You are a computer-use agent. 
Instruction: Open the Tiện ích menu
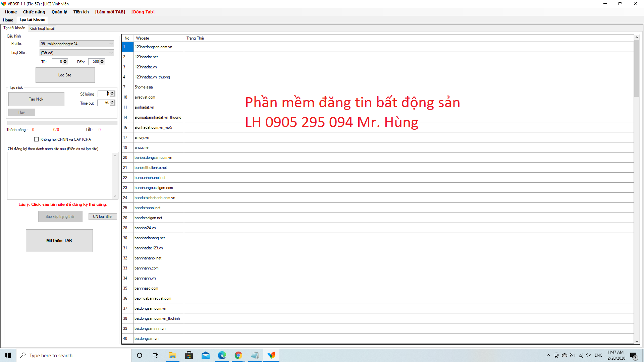(81, 12)
